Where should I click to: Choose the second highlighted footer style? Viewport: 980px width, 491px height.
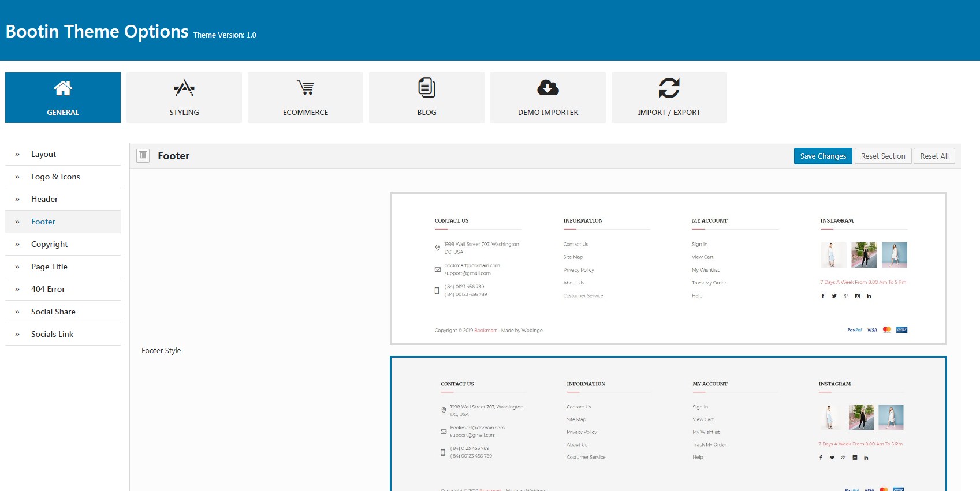[x=668, y=424]
